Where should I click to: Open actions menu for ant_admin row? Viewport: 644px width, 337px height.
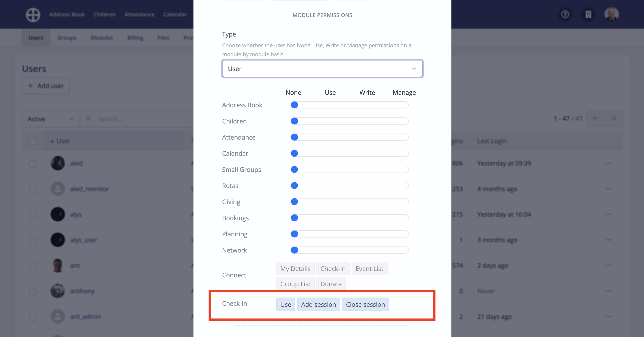pos(608,316)
